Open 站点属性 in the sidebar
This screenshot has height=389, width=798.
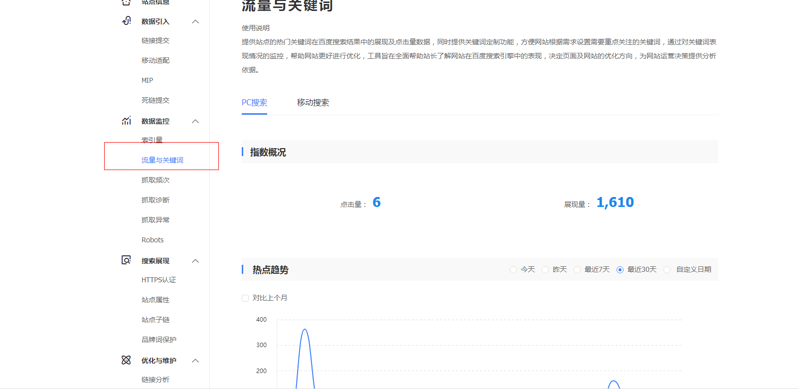[x=155, y=300]
